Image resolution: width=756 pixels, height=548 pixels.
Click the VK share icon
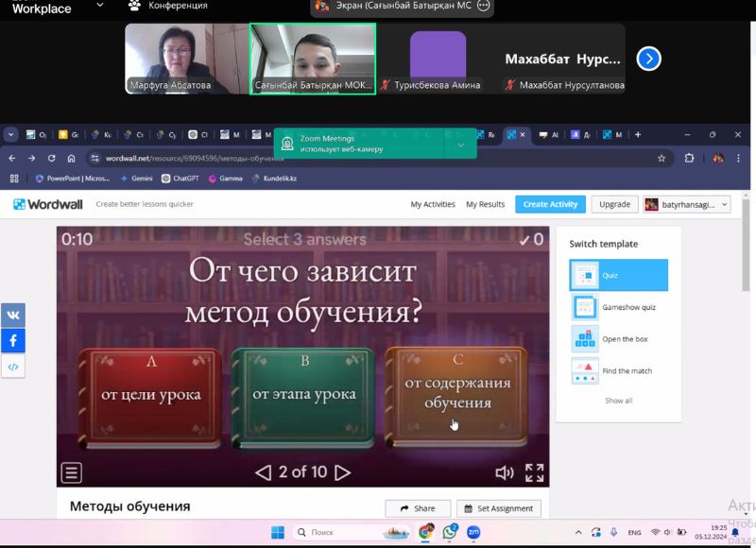click(x=13, y=316)
